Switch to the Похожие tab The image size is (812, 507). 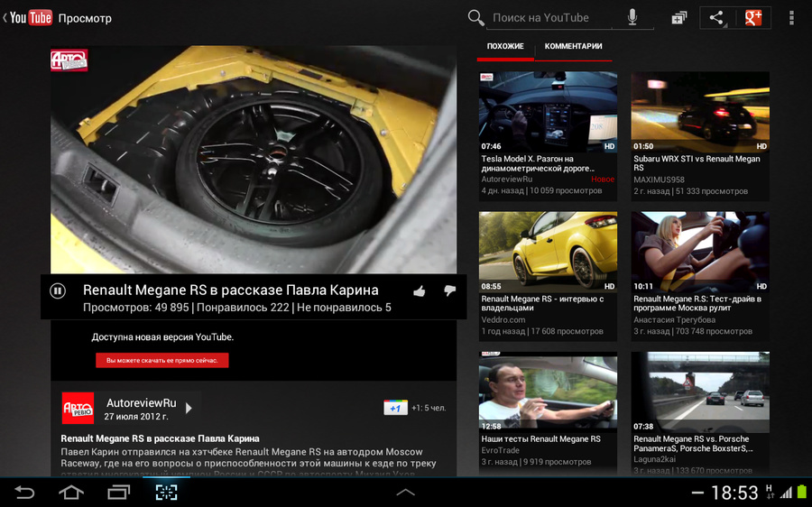[505, 47]
